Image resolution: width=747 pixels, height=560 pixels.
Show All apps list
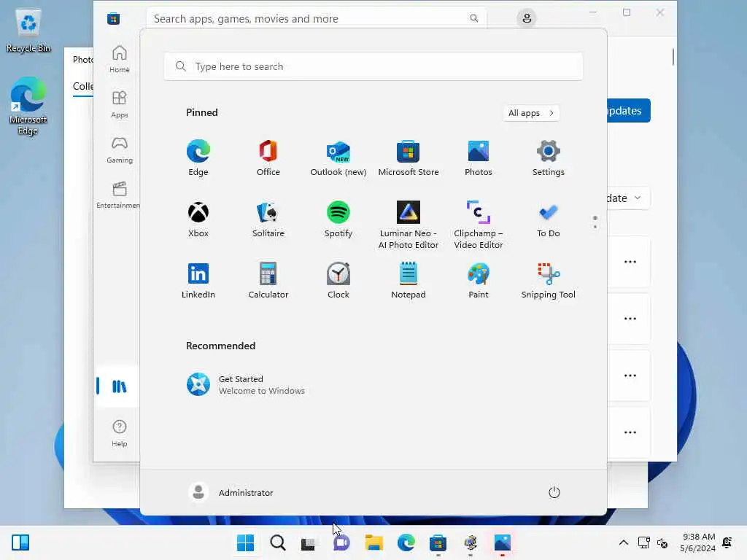point(531,113)
